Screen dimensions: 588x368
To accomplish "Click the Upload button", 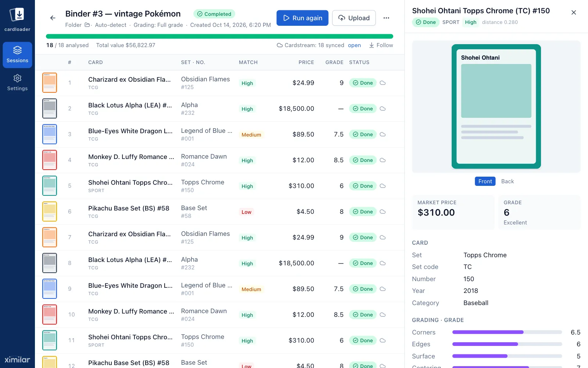I will pos(354,18).
